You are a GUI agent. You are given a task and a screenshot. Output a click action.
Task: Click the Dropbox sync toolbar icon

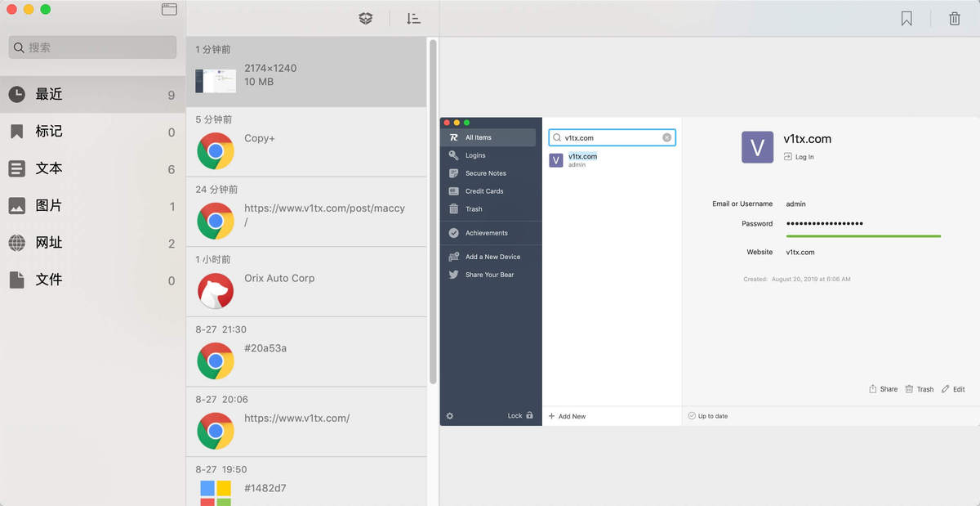tap(366, 18)
